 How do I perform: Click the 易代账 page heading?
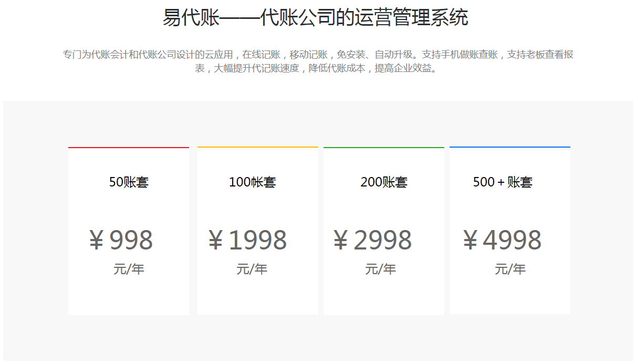(x=315, y=18)
